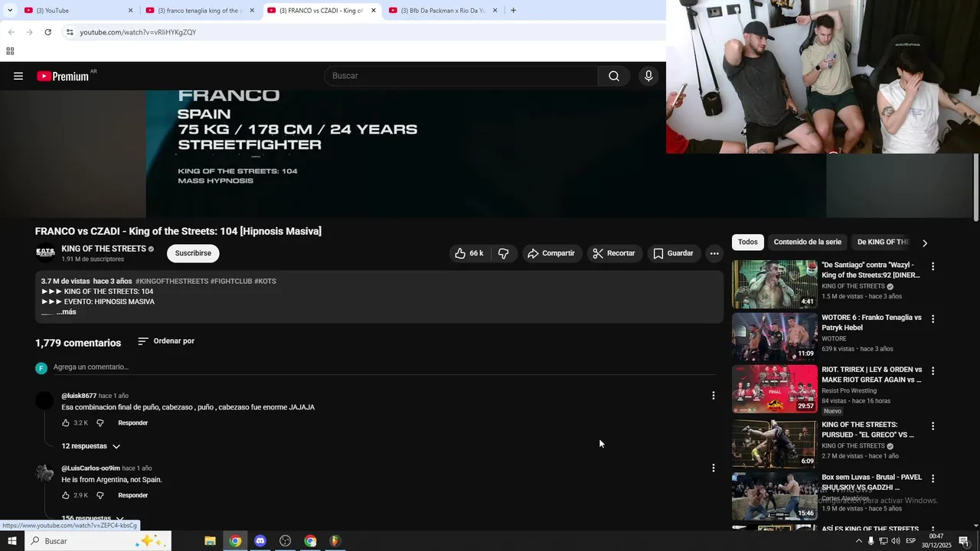Open the notification center icon
The height and width of the screenshot is (551, 980).
pyautogui.click(x=964, y=541)
